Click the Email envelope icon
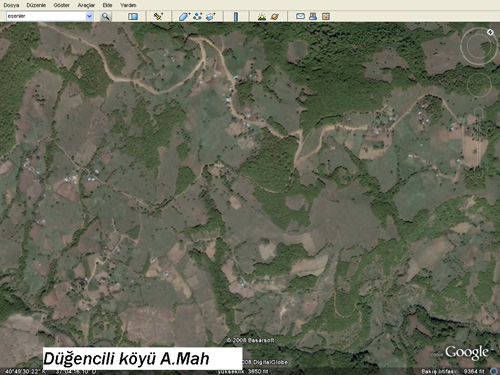500x375 pixels. pos(300,16)
